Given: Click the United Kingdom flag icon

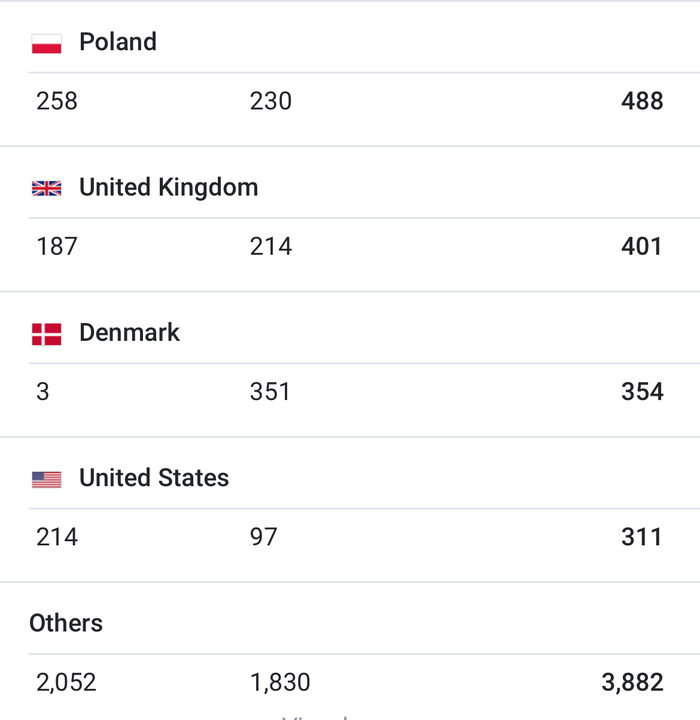Looking at the screenshot, I should 47,188.
